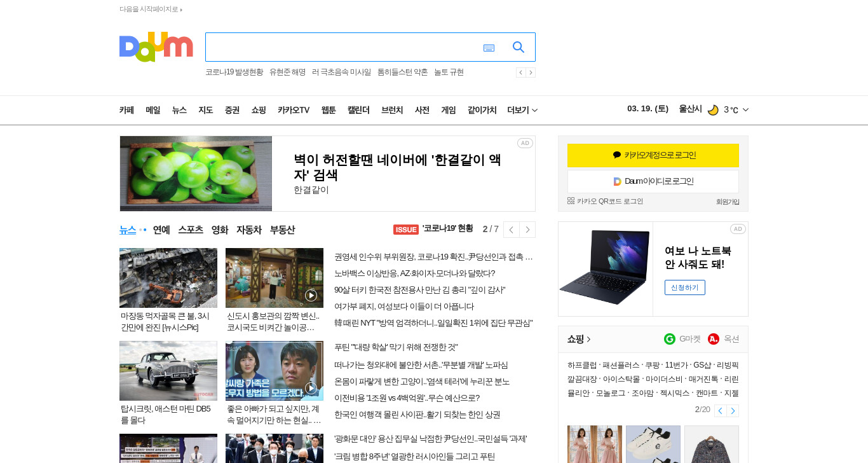
Task: Switch to the 스포츠 tab
Action: tap(191, 230)
